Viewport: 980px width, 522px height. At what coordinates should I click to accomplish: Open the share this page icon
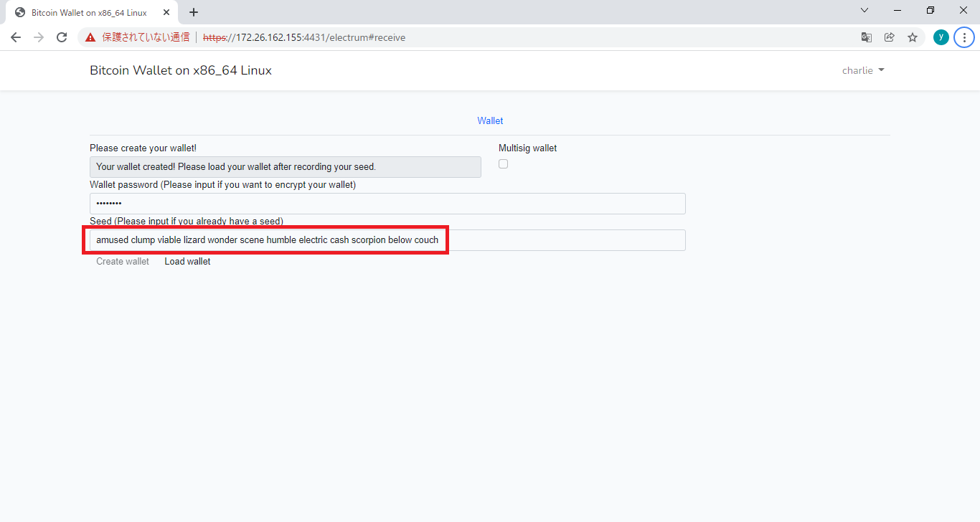pos(889,37)
